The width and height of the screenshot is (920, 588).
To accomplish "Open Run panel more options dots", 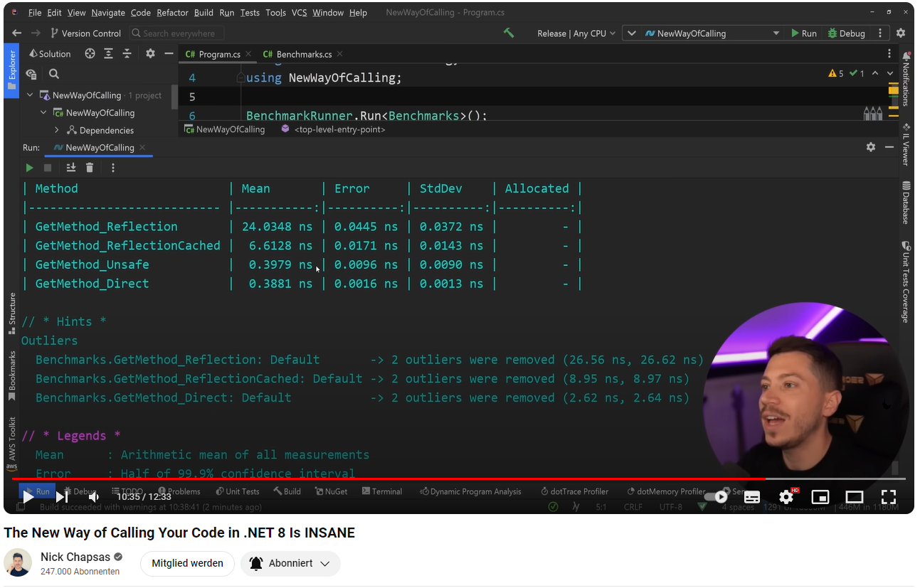I will [x=113, y=168].
